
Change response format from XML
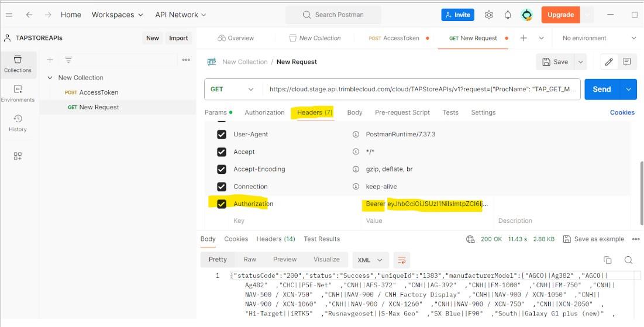click(x=370, y=260)
